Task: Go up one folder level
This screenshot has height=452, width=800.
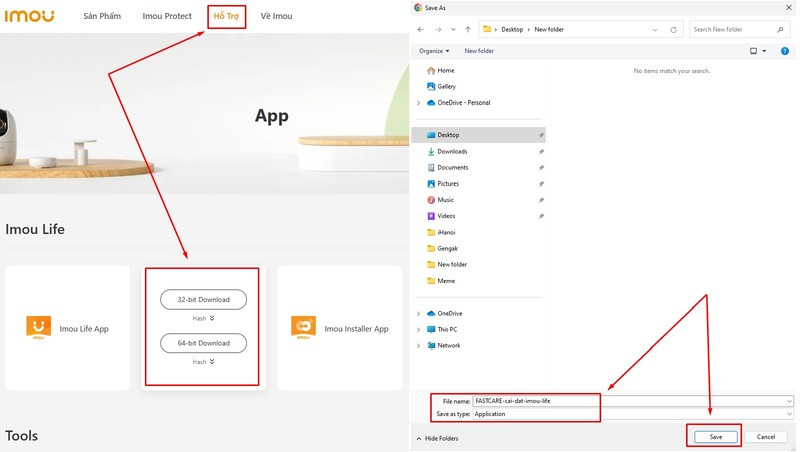Action: 468,30
